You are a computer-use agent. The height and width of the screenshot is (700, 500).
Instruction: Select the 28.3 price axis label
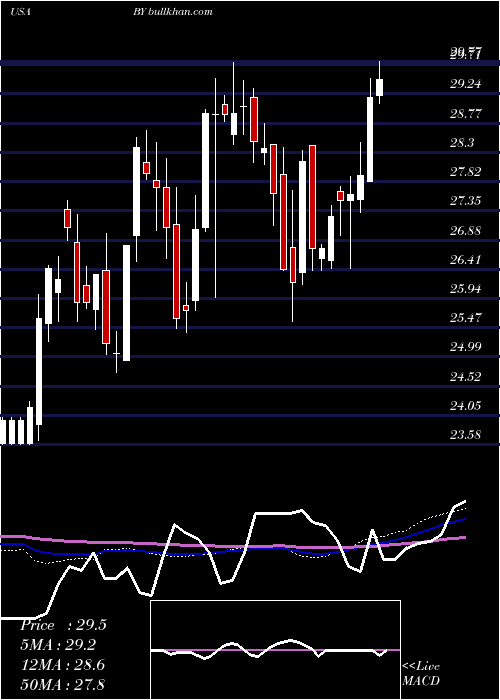(x=462, y=142)
